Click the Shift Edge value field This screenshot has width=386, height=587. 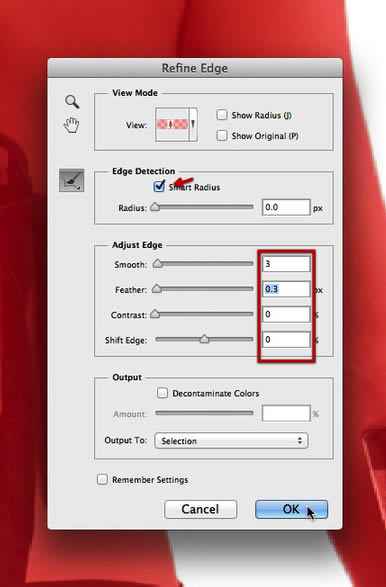(x=286, y=340)
